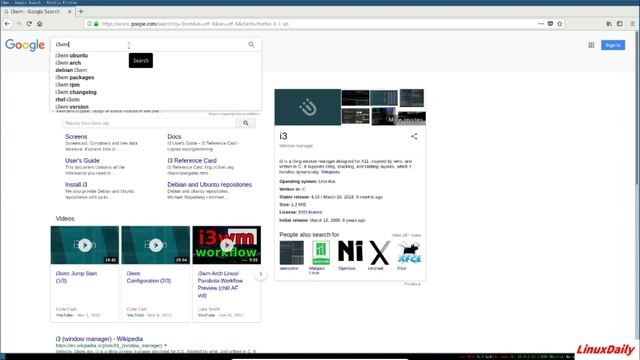Viewport: 640px width, 360px height.
Task: Open 'i3wm: Jump Start (1/3)' video title
Action: coord(76,277)
